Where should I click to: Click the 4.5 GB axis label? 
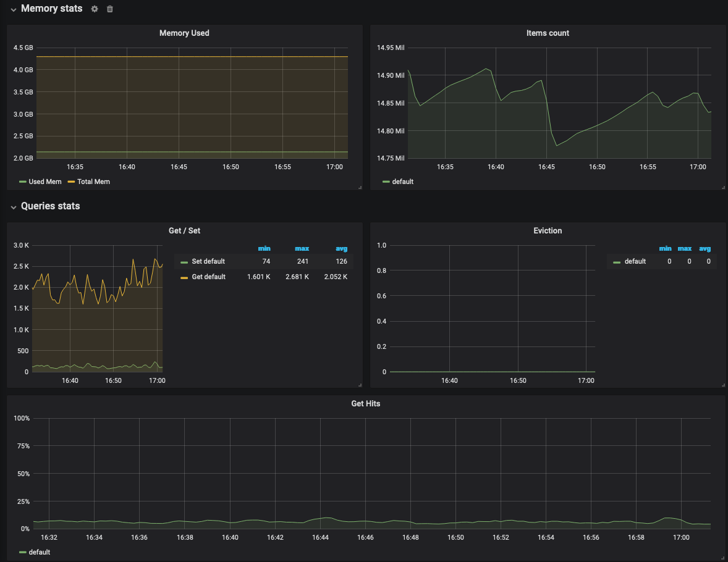click(x=23, y=48)
